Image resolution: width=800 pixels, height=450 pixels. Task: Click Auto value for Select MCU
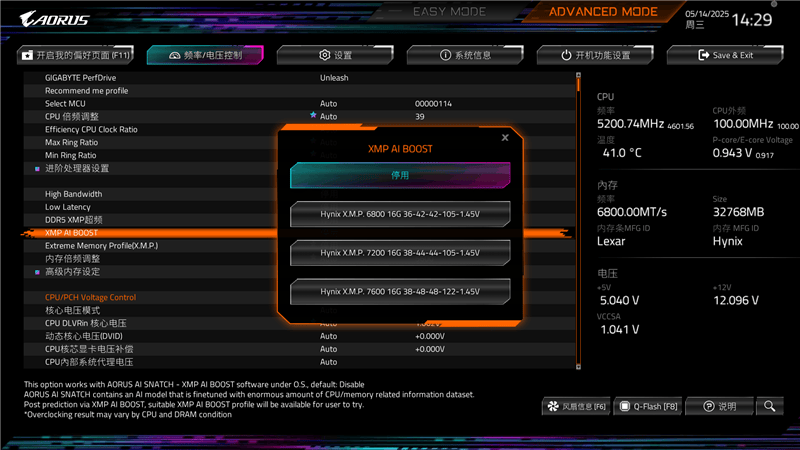click(328, 104)
